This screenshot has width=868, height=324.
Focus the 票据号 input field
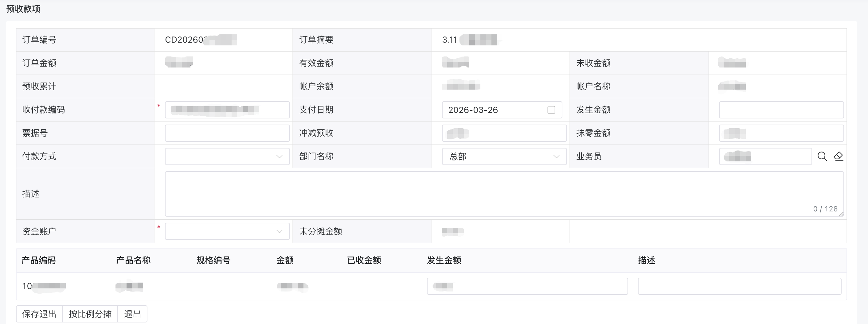[227, 133]
